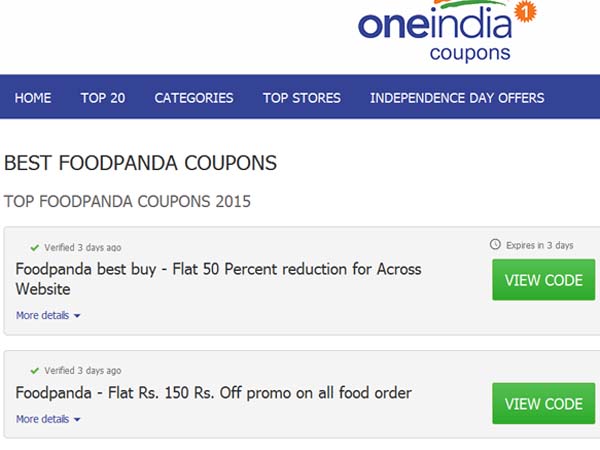Click the clock icon beside Expires in 3 days
The width and height of the screenshot is (600, 450).
coord(494,245)
